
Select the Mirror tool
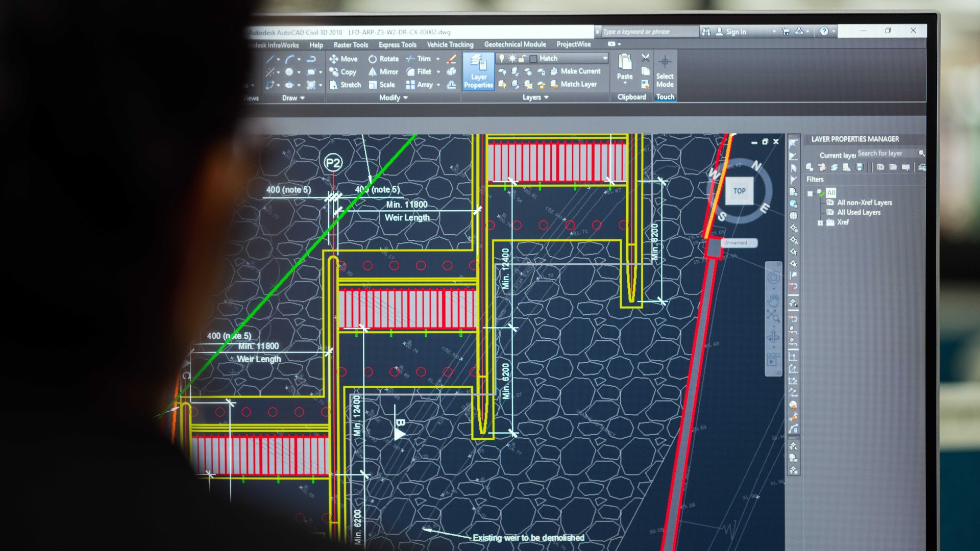tap(383, 72)
